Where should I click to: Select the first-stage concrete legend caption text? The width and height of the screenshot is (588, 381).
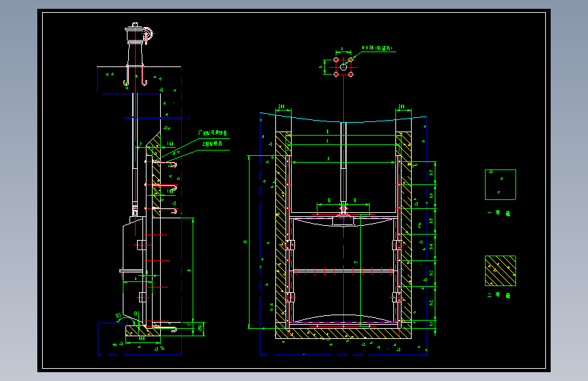click(x=499, y=213)
